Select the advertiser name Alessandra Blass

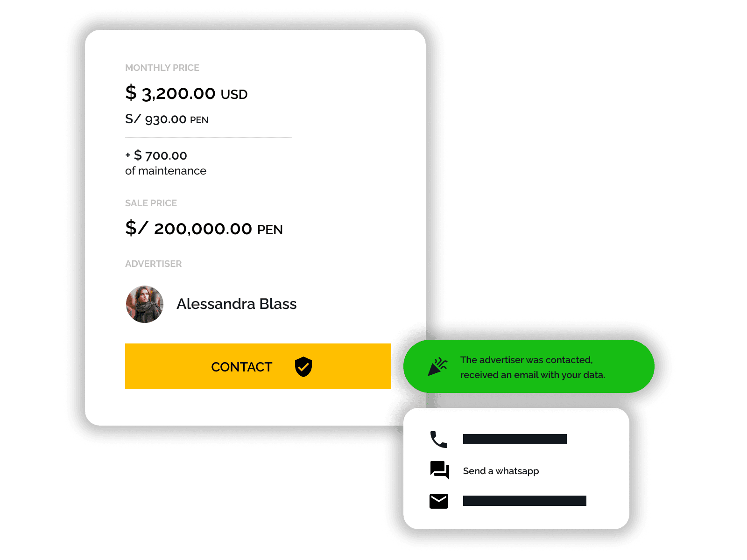point(237,304)
